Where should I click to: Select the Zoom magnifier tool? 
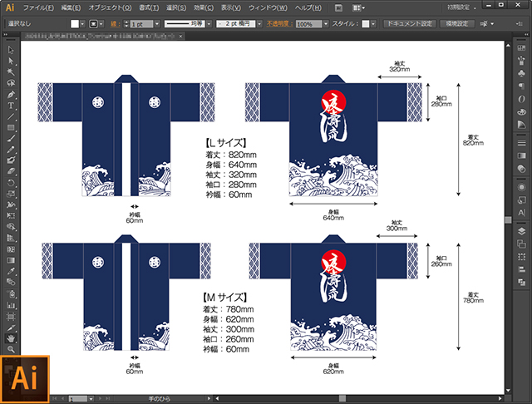tap(11, 349)
